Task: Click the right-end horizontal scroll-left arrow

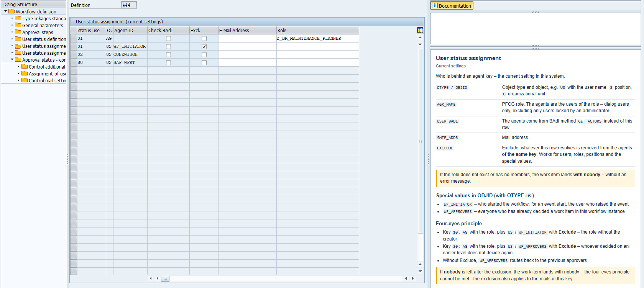Action: (406, 278)
